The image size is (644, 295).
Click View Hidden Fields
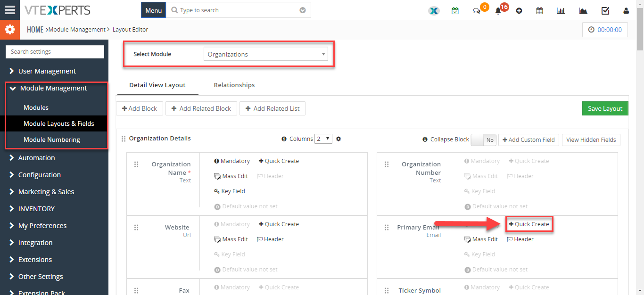pos(591,140)
